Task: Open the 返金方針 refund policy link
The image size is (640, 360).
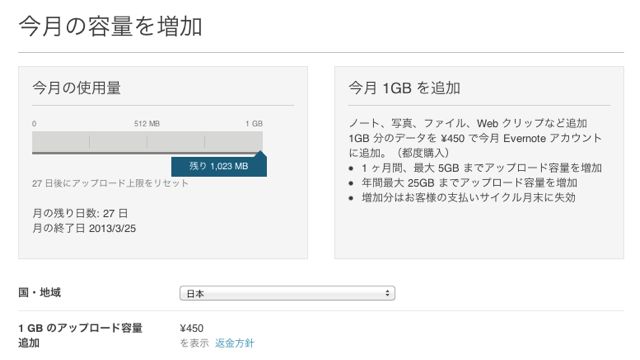Action: coord(234,343)
